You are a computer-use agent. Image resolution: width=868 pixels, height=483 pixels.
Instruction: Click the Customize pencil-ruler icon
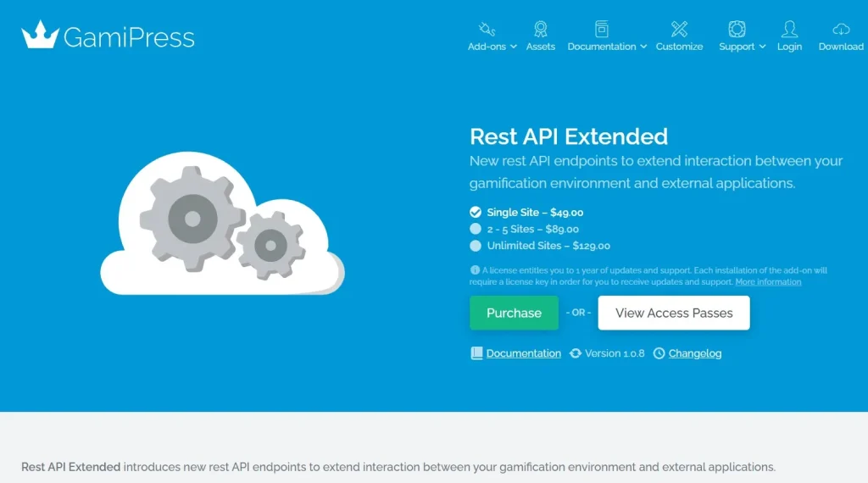coord(679,29)
